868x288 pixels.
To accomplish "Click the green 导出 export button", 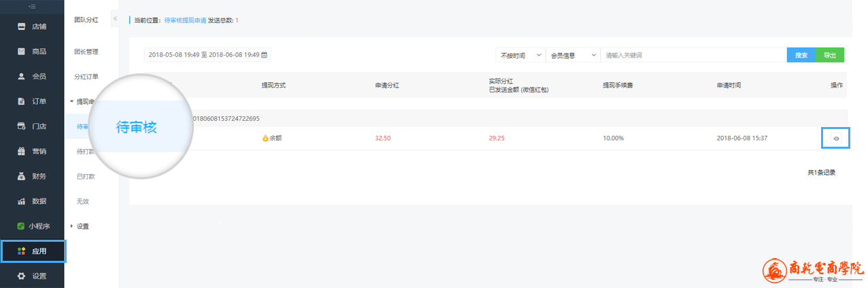I will [x=830, y=55].
